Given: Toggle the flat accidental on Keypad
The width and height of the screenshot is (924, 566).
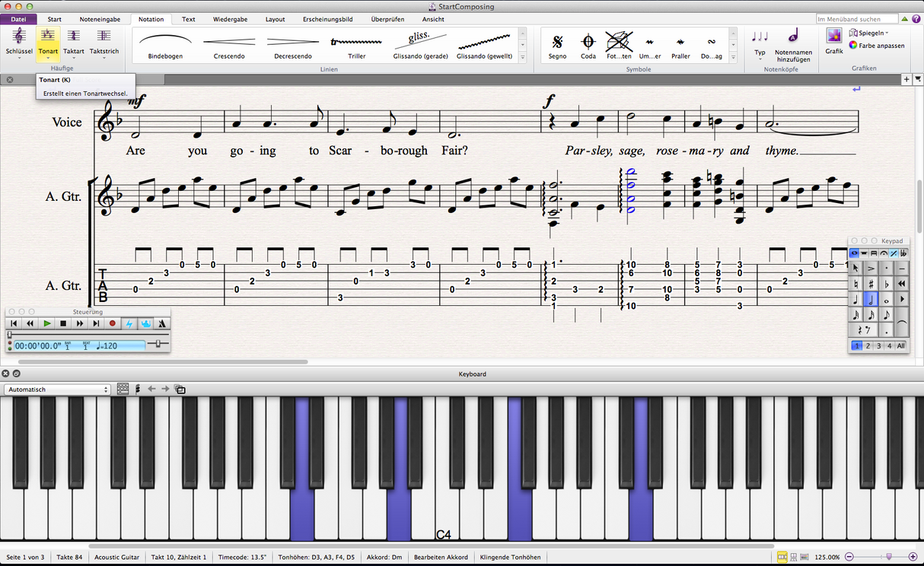Looking at the screenshot, I should tap(886, 284).
